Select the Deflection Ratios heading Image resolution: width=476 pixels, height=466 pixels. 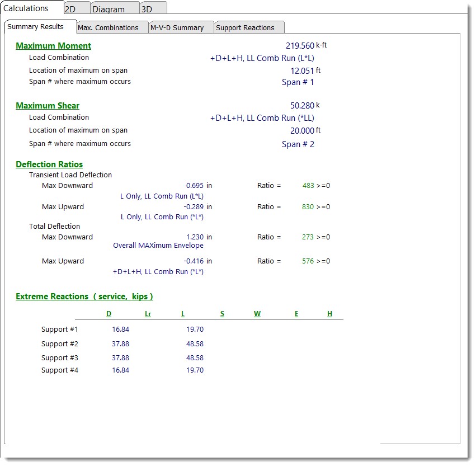[x=49, y=164]
